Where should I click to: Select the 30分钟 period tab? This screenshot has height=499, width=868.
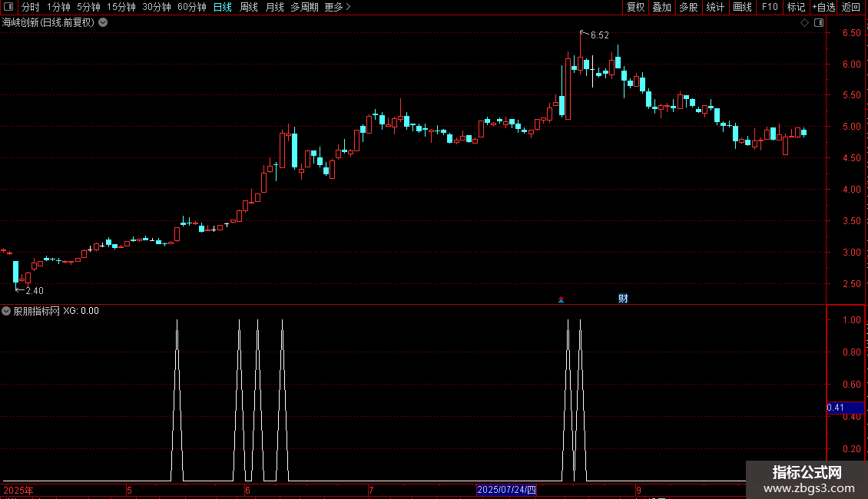[157, 7]
